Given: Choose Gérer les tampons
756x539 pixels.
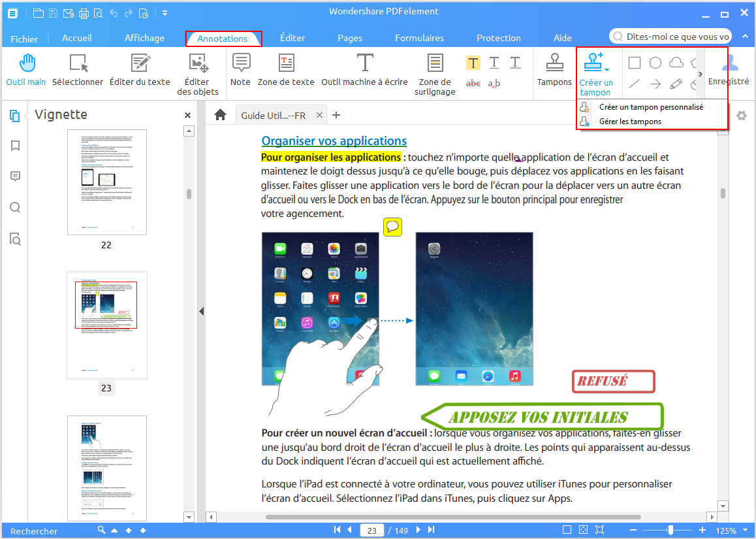Looking at the screenshot, I should pos(652,122).
